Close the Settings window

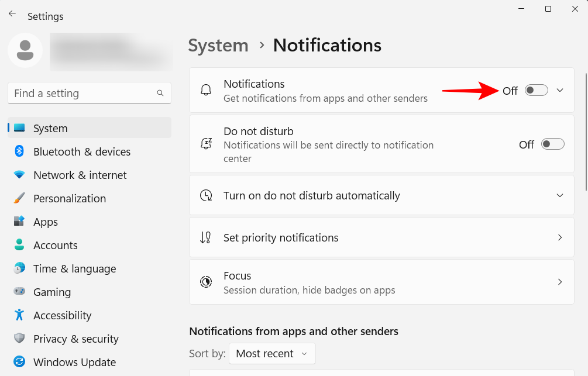tap(575, 9)
